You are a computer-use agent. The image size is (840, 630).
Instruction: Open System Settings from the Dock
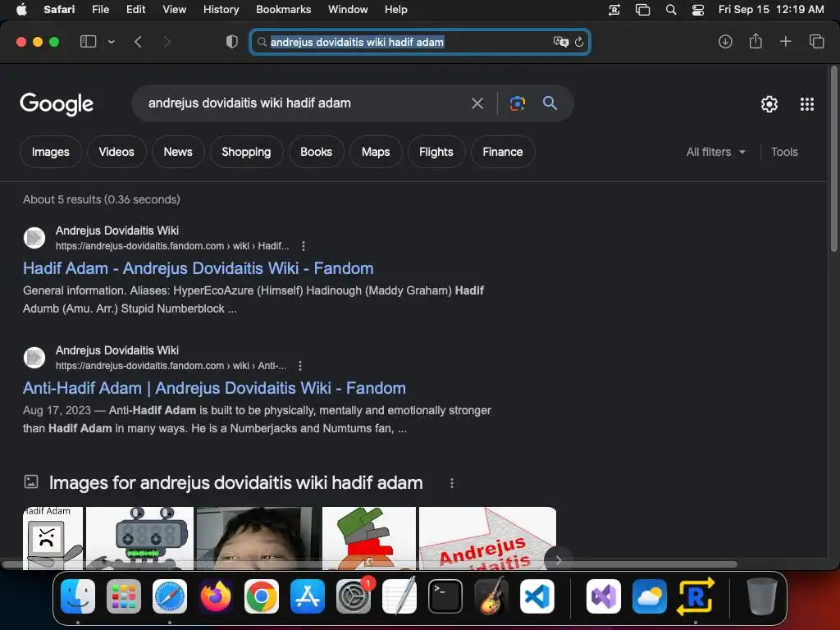pyautogui.click(x=354, y=596)
